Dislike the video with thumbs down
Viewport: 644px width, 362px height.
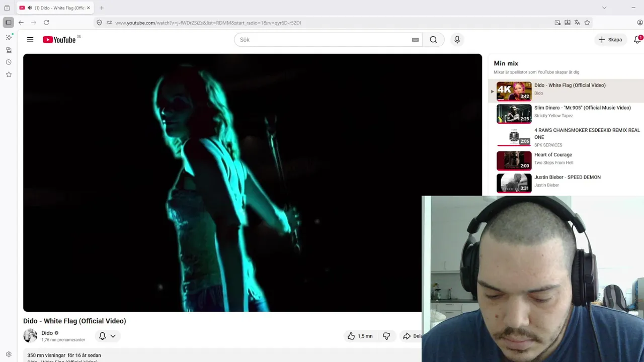386,336
